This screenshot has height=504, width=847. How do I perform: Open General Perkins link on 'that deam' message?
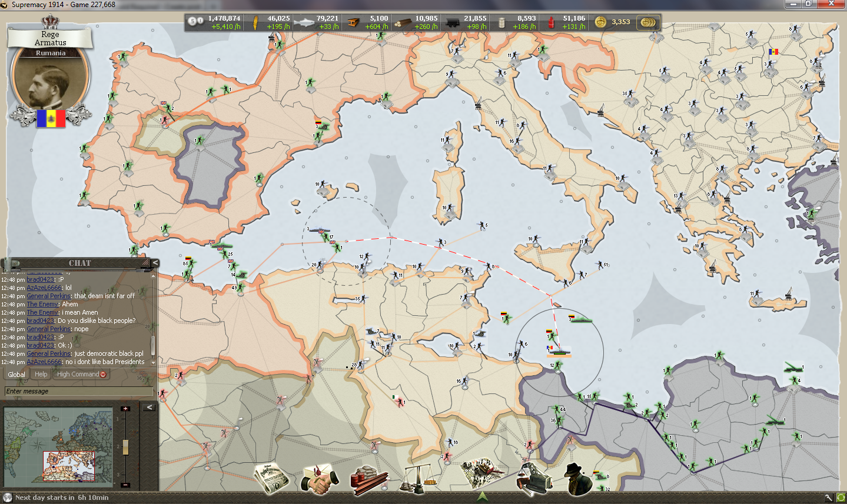49,296
